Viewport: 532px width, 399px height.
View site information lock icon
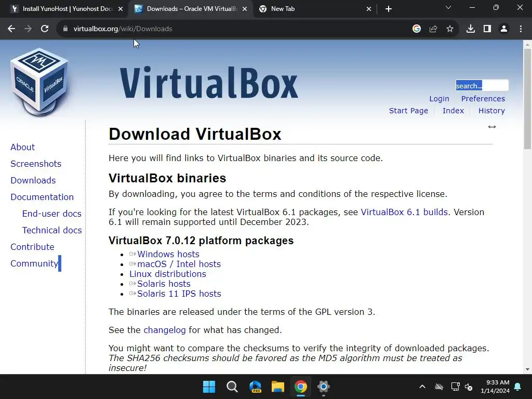pyautogui.click(x=65, y=29)
